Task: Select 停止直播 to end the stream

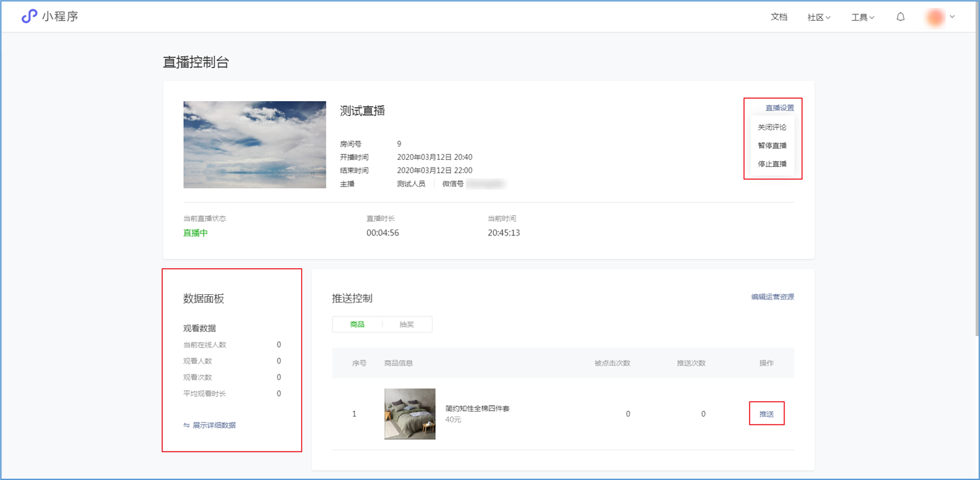Action: pos(772,164)
